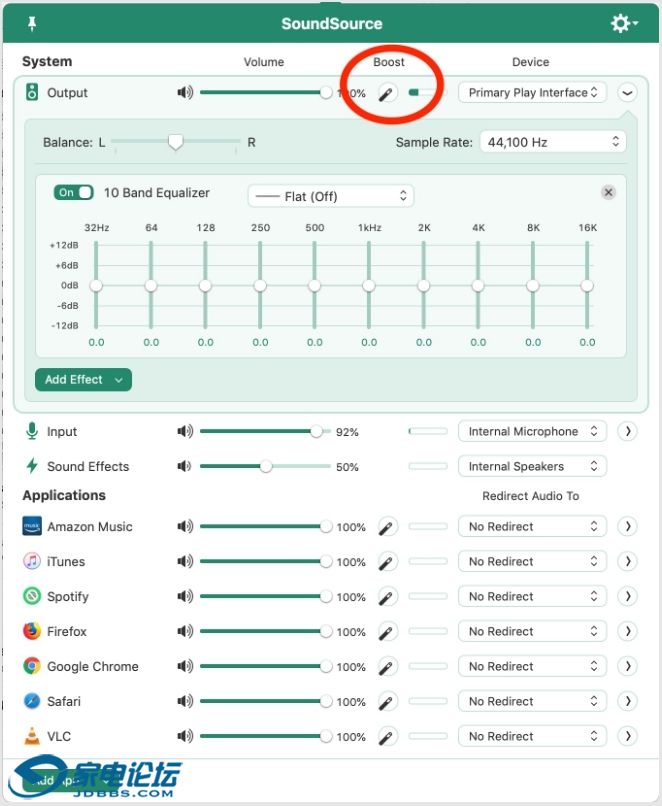Click the VLC cone icon
The height and width of the screenshot is (806, 662).
click(x=32, y=736)
